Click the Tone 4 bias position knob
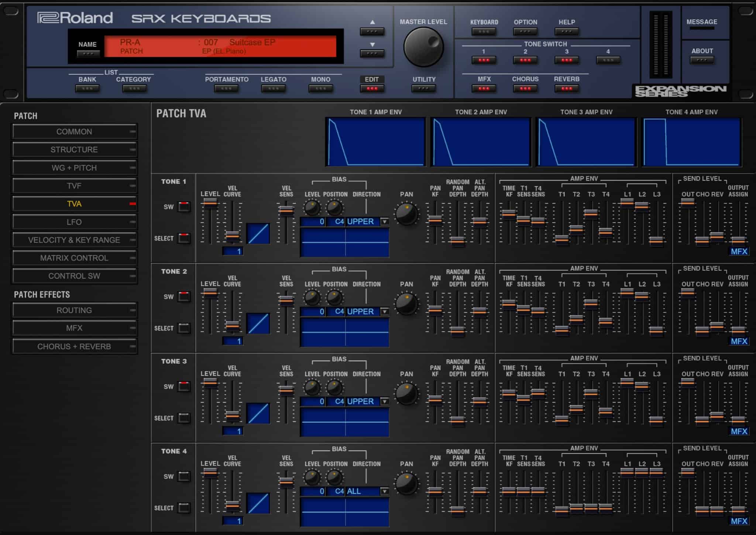Image resolution: width=756 pixels, height=535 pixels. (x=334, y=477)
